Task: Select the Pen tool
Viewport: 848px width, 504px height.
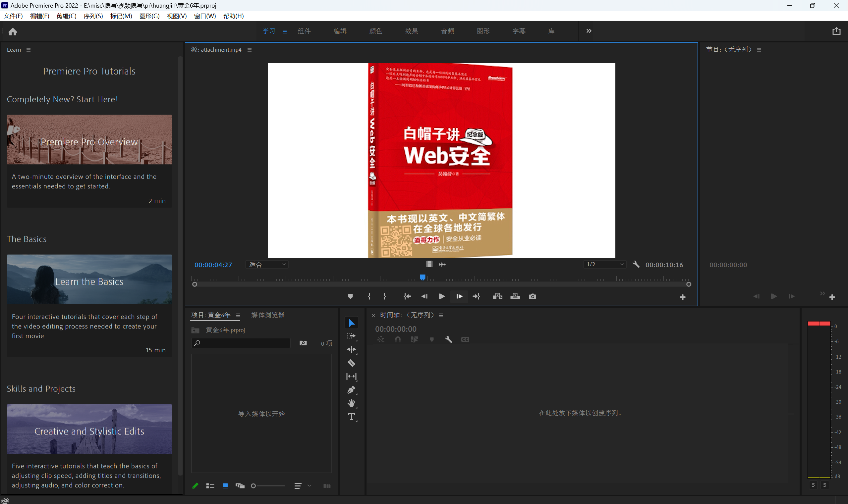Action: point(351,390)
